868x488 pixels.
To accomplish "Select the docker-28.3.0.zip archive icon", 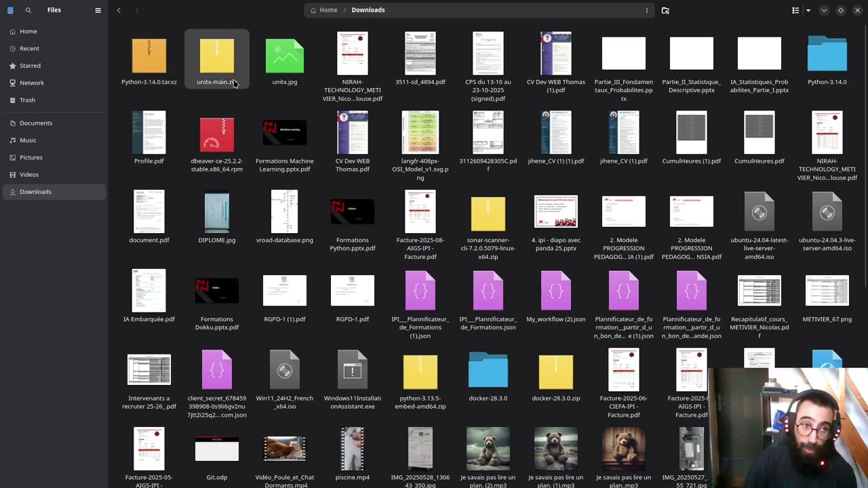I will coord(556,372).
